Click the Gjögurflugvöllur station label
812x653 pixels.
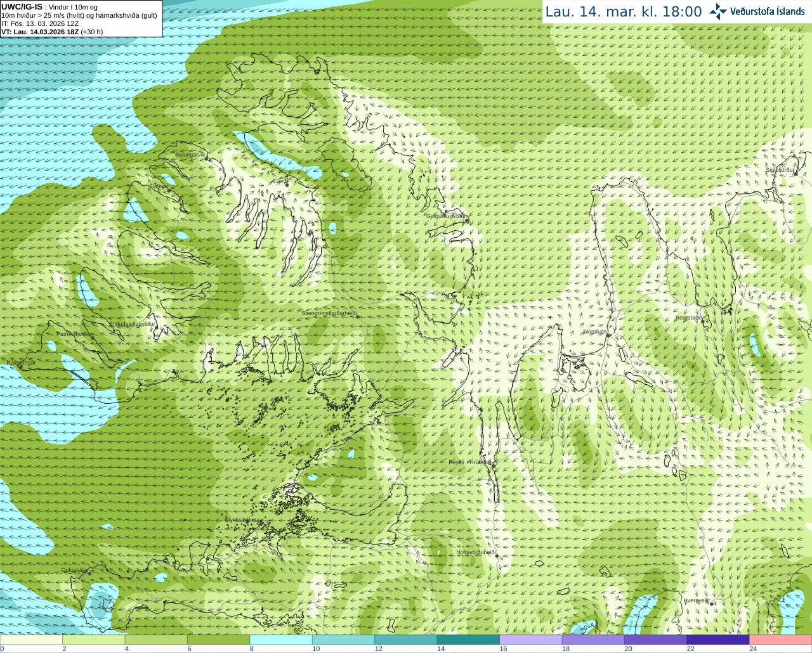446,216
